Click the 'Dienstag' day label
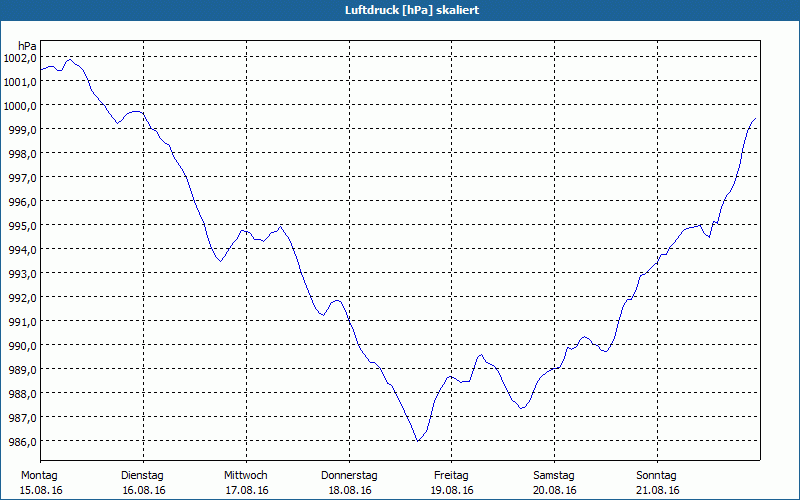 coord(142,476)
